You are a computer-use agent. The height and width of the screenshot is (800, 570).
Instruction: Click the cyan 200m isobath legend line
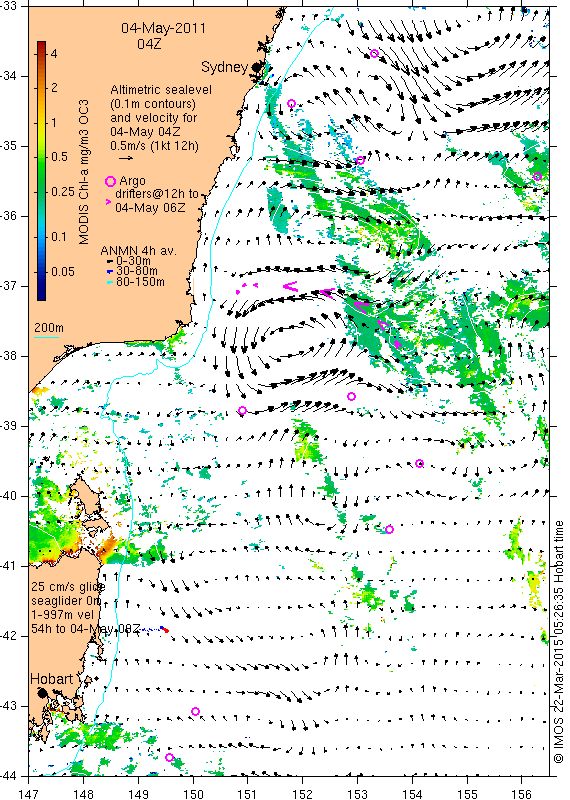coord(46,336)
